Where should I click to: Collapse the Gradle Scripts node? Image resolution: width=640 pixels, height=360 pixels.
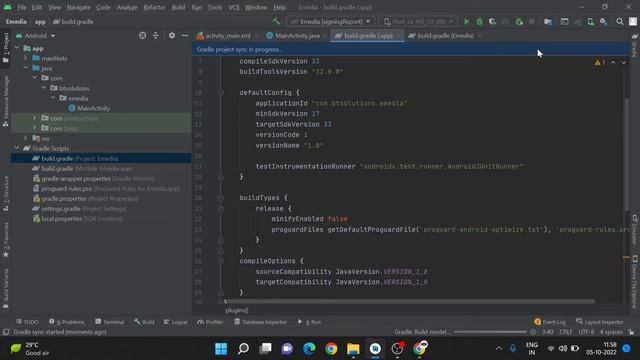pos(17,149)
